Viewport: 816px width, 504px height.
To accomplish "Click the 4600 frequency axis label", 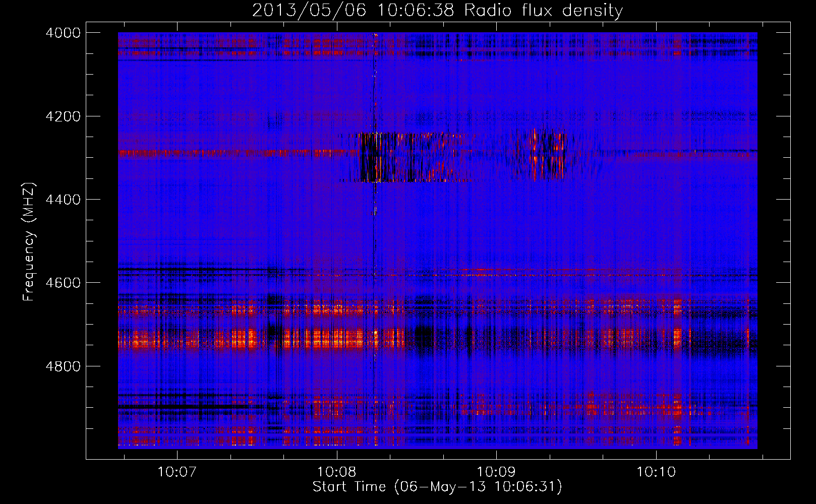I will click(x=63, y=283).
